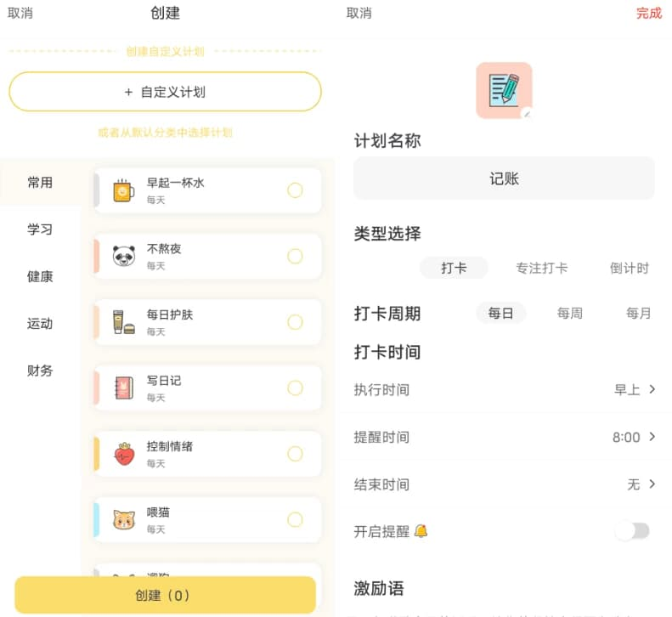The image size is (672, 617).
Task: Switch to the 学习 category tab
Action: [x=40, y=229]
